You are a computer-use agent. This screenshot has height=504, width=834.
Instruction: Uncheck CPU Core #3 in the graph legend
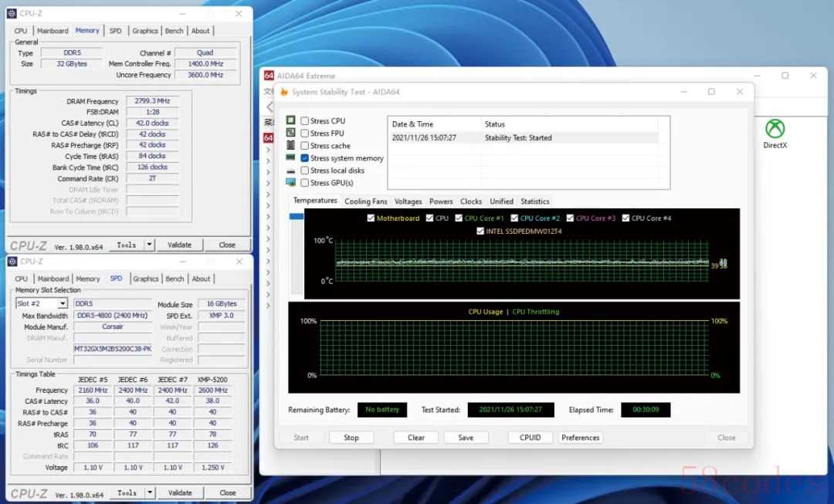570,218
